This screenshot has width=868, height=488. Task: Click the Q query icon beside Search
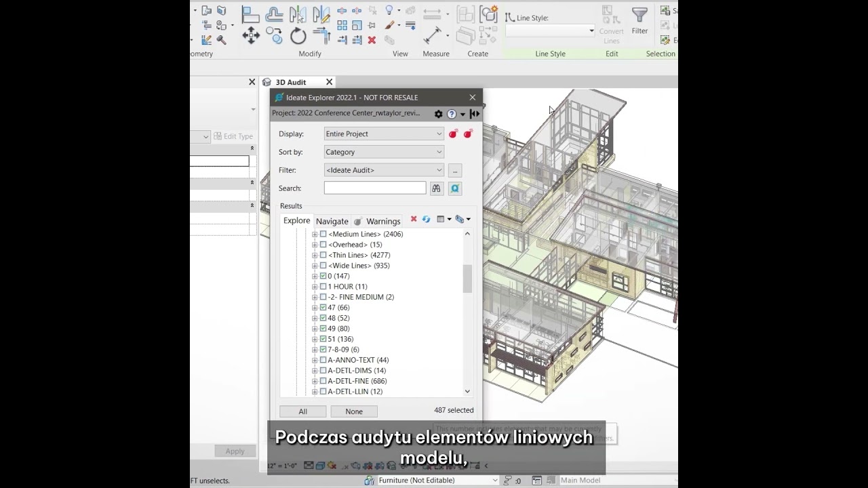[455, 188]
